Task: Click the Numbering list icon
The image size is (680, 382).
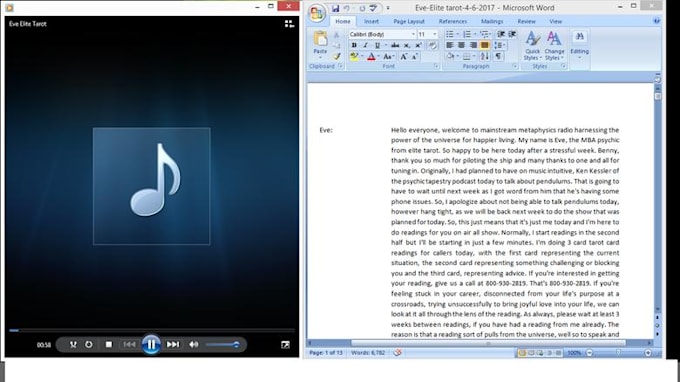Action: pos(468,34)
